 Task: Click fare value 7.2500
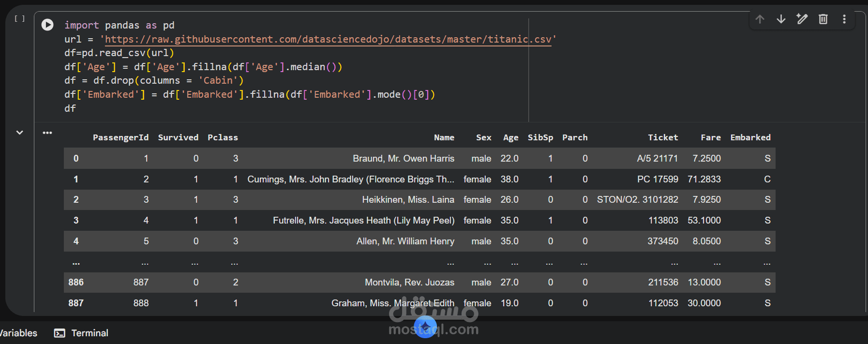706,158
